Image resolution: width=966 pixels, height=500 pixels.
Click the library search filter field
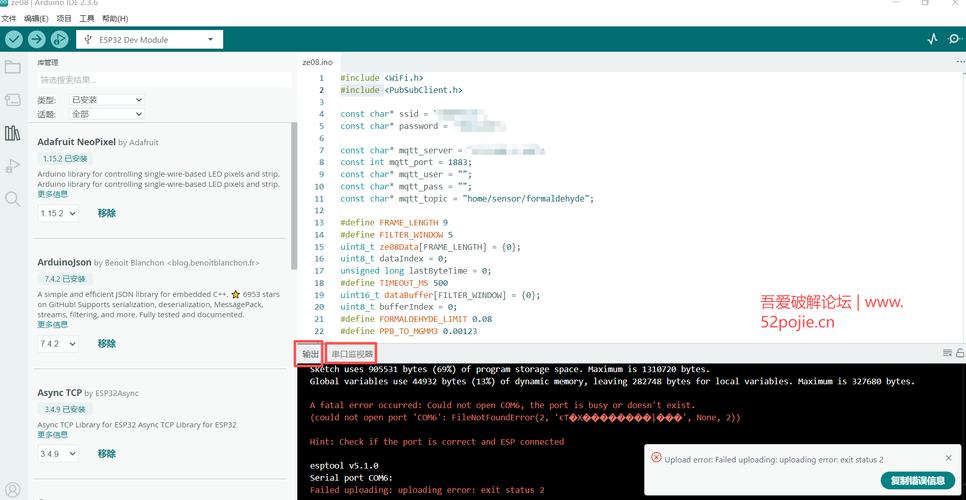point(164,80)
